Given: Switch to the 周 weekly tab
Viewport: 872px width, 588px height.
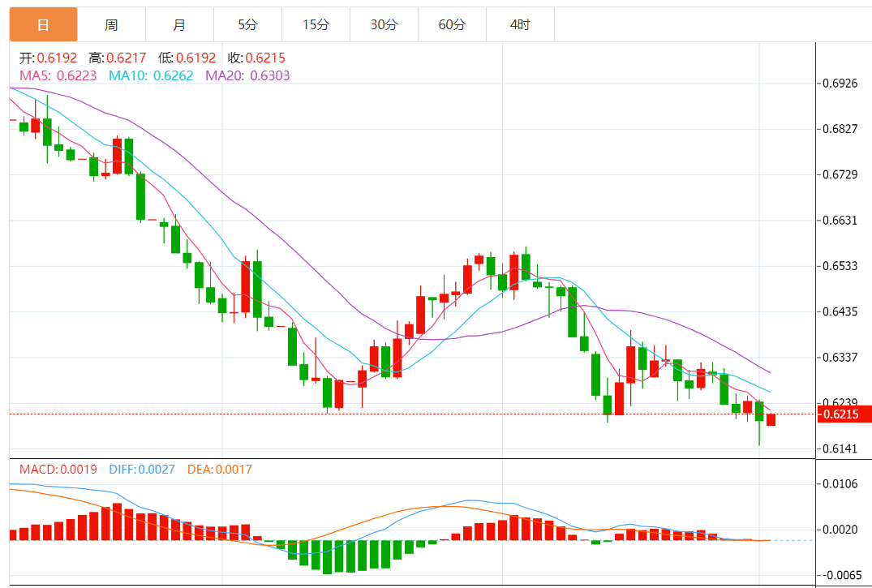Looking at the screenshot, I should (x=111, y=24).
